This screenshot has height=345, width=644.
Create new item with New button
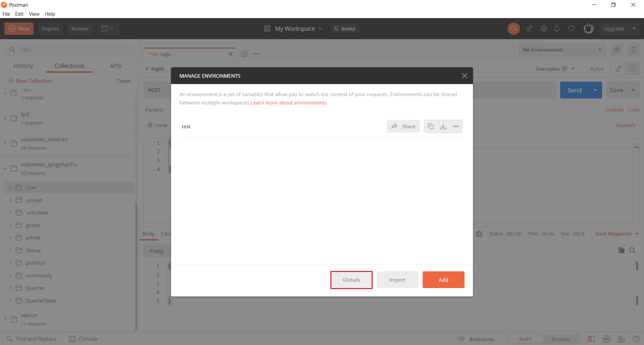(x=19, y=29)
